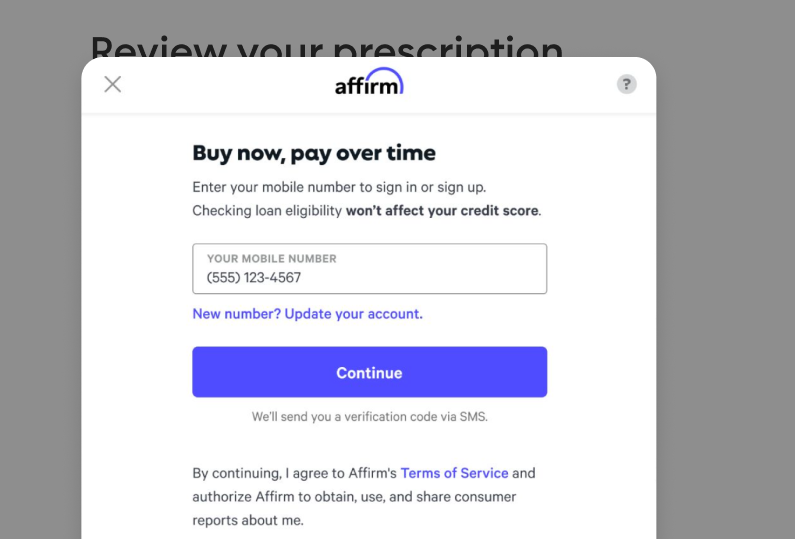Open the Terms of Service link
Image resolution: width=795 pixels, height=539 pixels.
point(454,473)
